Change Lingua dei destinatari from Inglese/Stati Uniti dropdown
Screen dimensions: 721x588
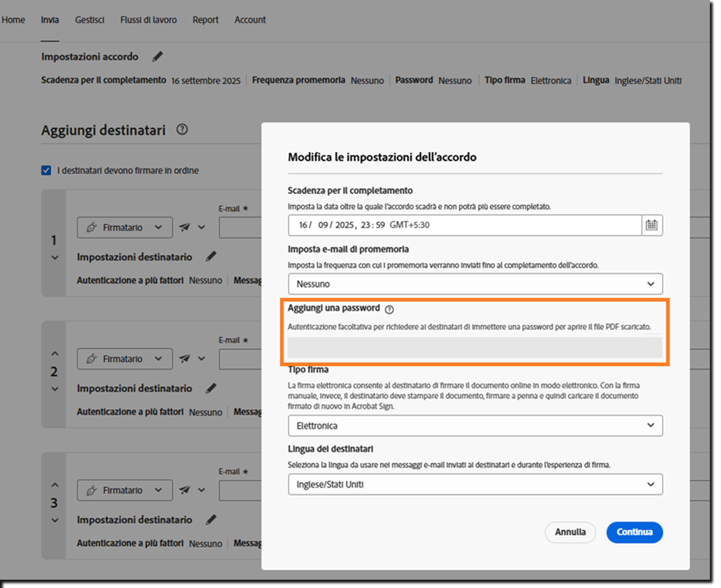click(x=475, y=484)
